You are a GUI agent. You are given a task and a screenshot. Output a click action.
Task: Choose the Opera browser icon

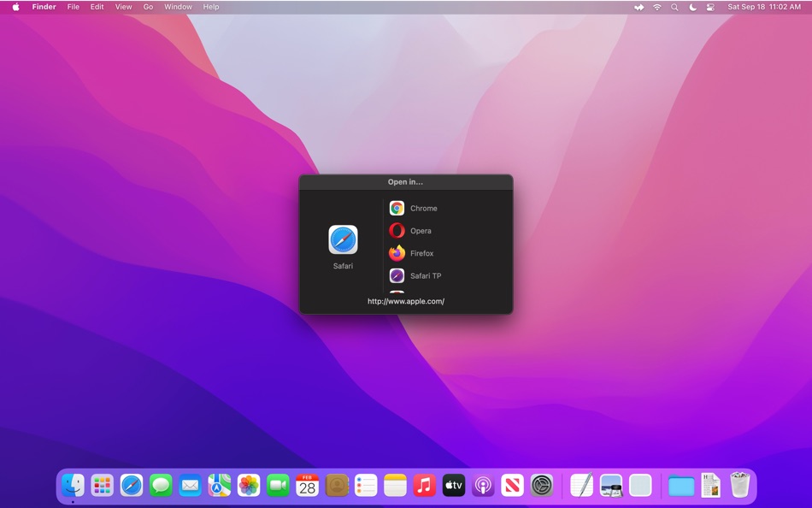[x=397, y=231]
